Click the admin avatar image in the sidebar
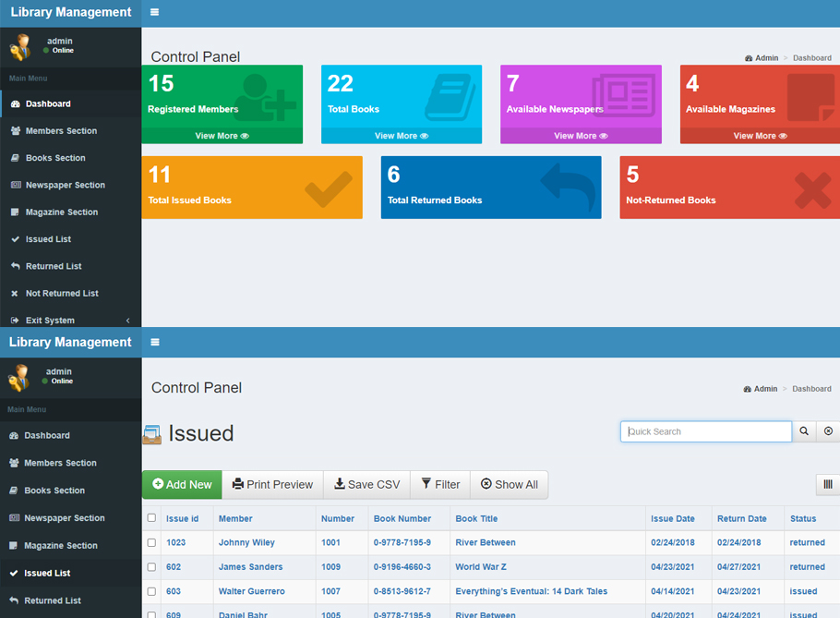 point(20,48)
